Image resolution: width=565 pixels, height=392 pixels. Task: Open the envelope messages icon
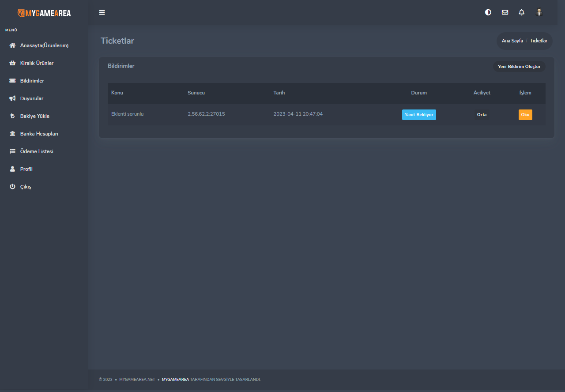pyautogui.click(x=505, y=12)
